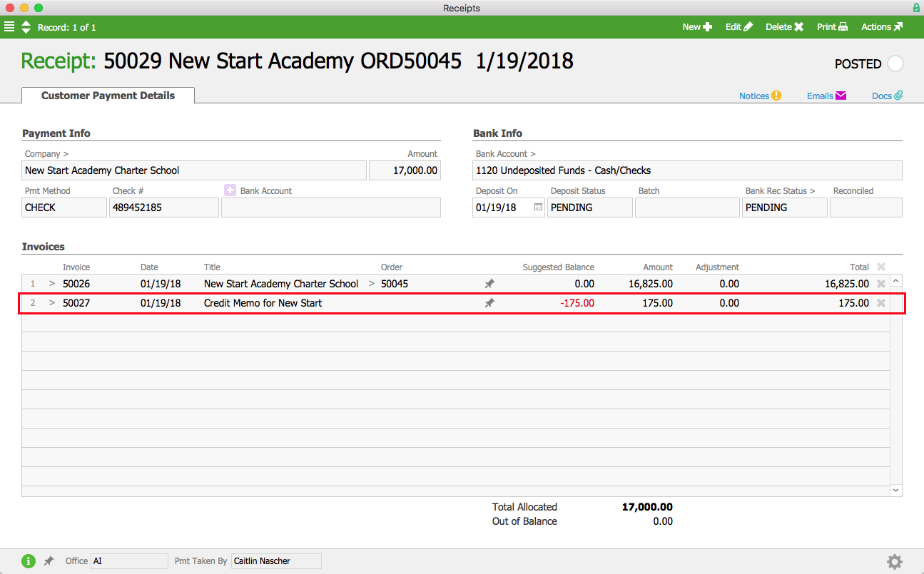The image size is (924, 574).
Task: Select Credit Memo for New Start title
Action: (263, 303)
